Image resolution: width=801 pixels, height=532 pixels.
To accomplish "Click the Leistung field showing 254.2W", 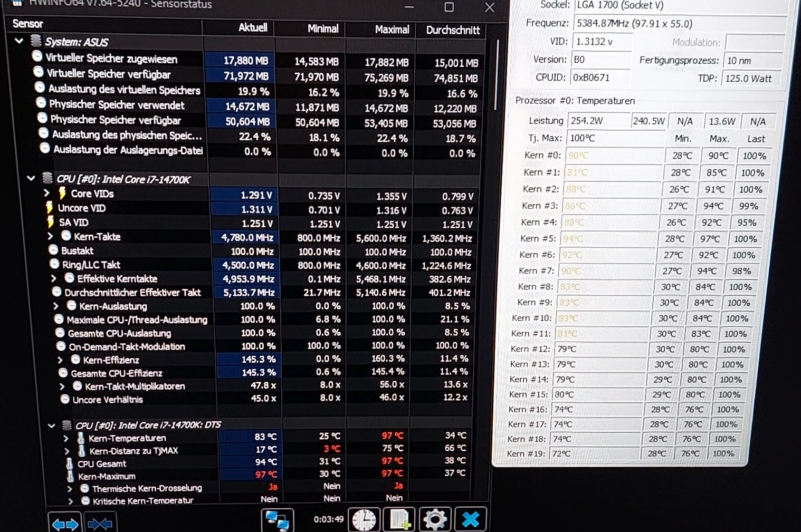I will tap(598, 121).
